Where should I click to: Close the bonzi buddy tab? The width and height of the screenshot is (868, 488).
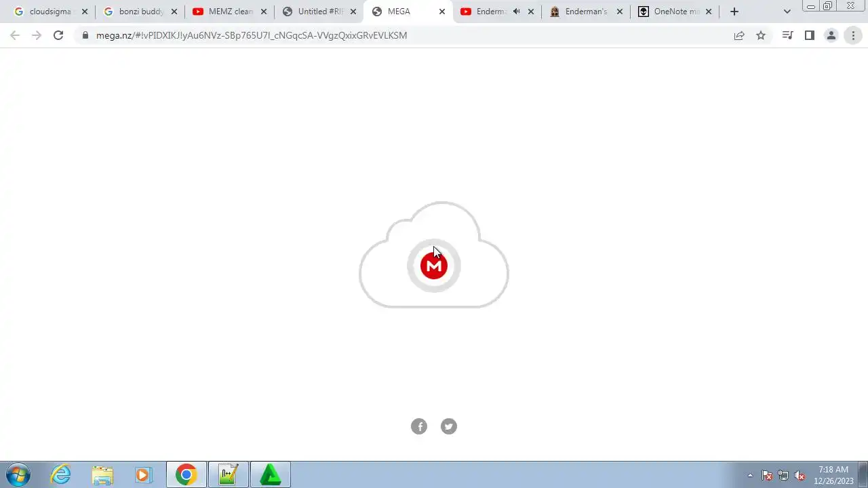pyautogui.click(x=174, y=12)
